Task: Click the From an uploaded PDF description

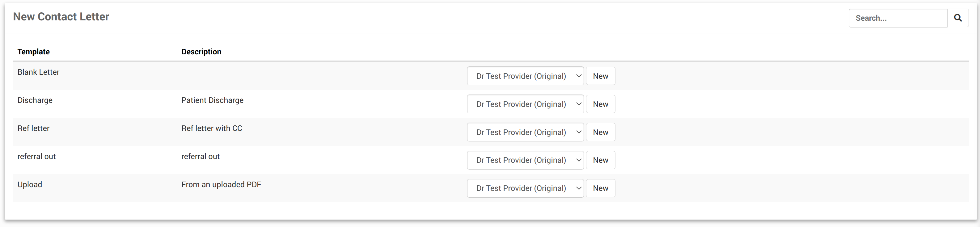Action: 221,185
